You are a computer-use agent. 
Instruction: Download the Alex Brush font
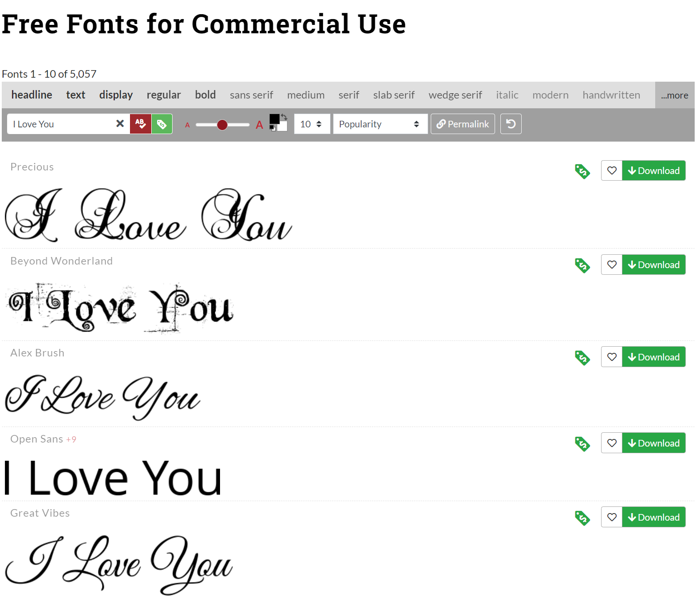[654, 357]
